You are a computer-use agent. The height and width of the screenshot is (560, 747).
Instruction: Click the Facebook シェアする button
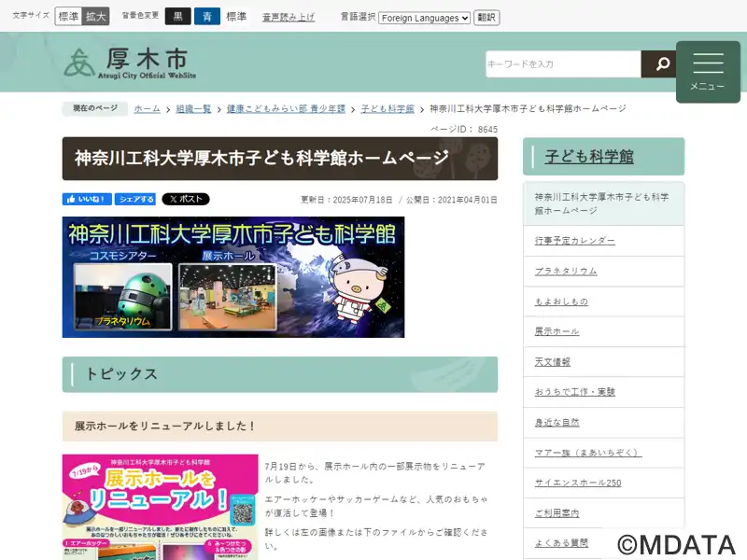[x=136, y=199]
